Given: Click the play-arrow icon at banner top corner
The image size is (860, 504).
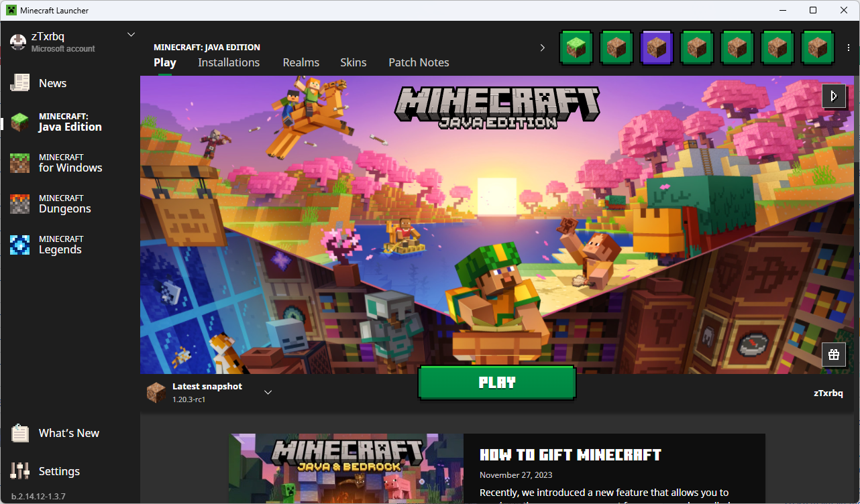Looking at the screenshot, I should (x=834, y=96).
